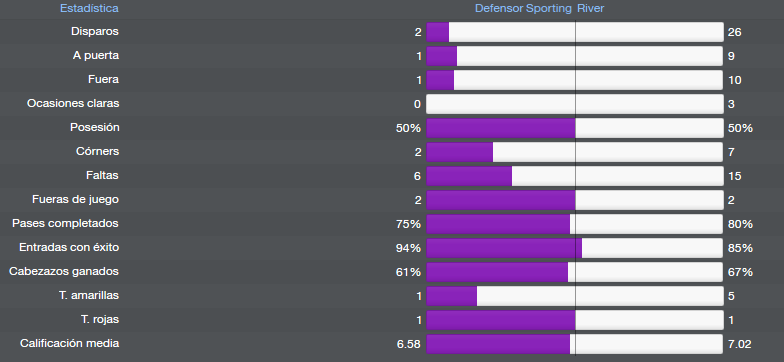Click the Defensor Sporting team name

coord(523,8)
